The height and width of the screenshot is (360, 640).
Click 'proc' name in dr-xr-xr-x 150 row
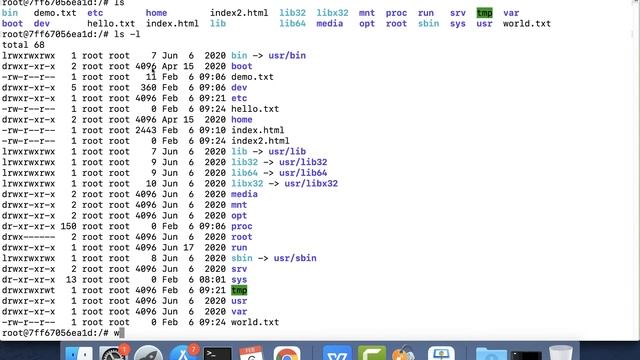[242, 226]
